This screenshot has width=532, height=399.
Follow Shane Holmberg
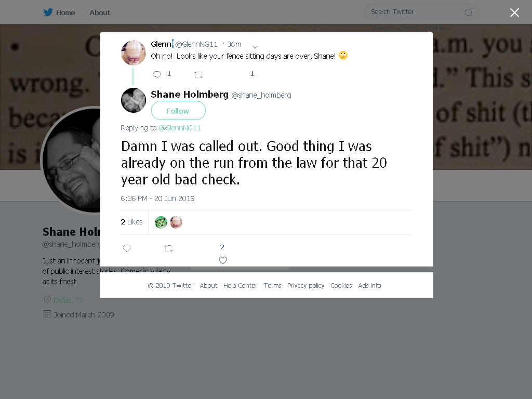[178, 111]
